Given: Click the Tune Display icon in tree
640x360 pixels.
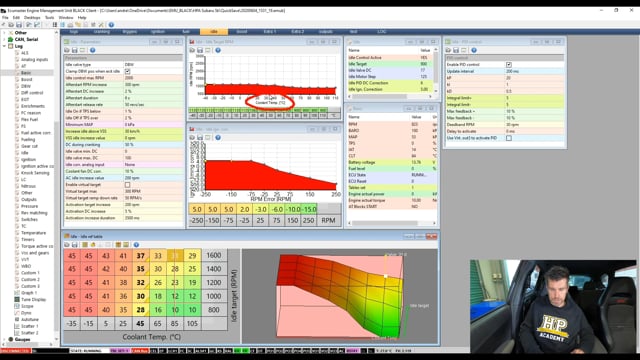Looking at the screenshot, I should click(17, 300).
